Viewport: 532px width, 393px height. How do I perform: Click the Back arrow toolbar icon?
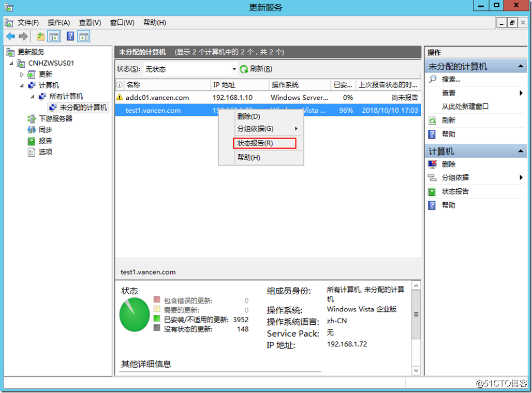(10, 36)
